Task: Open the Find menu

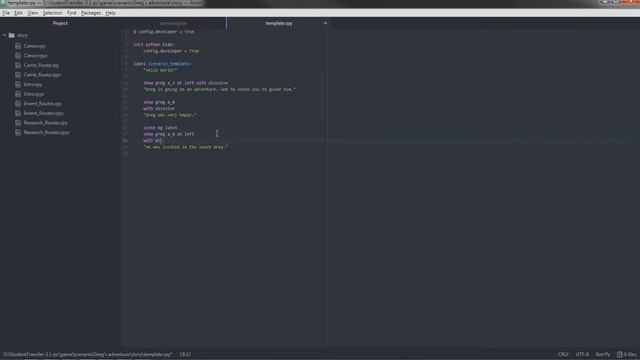Action: (x=71, y=13)
